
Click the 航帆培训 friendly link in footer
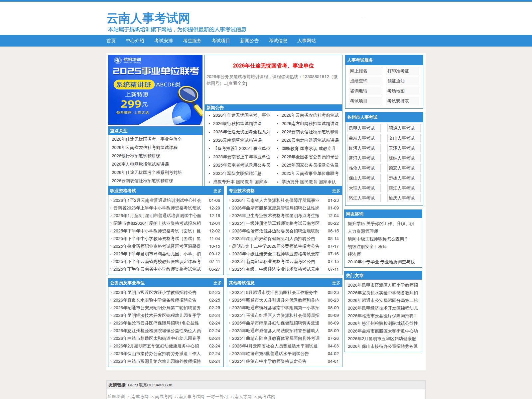click(116, 396)
